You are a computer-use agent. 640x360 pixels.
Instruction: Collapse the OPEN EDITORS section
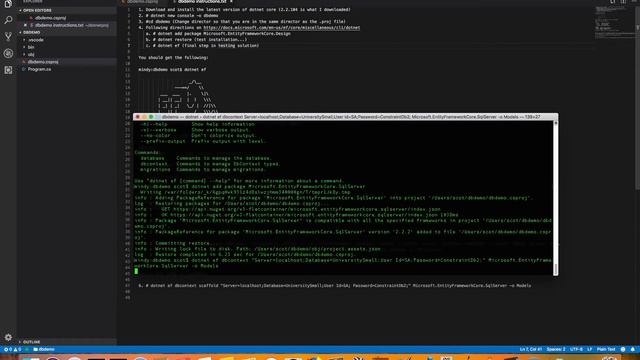(x=37, y=10)
